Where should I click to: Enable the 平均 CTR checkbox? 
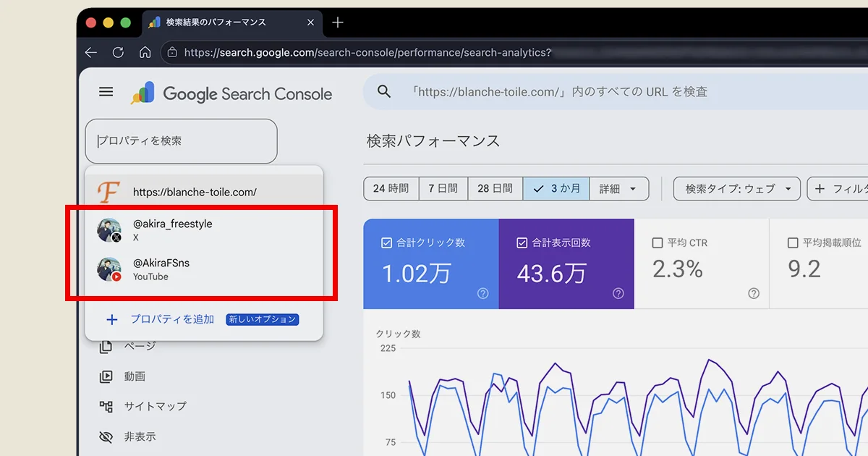(658, 243)
